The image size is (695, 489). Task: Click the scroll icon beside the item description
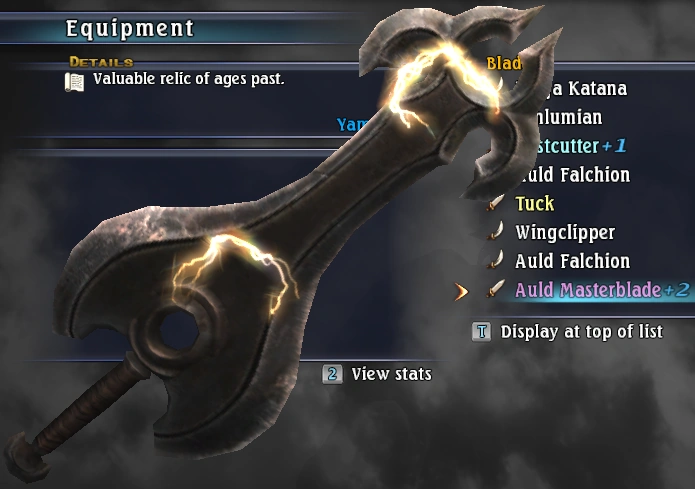click(x=74, y=82)
